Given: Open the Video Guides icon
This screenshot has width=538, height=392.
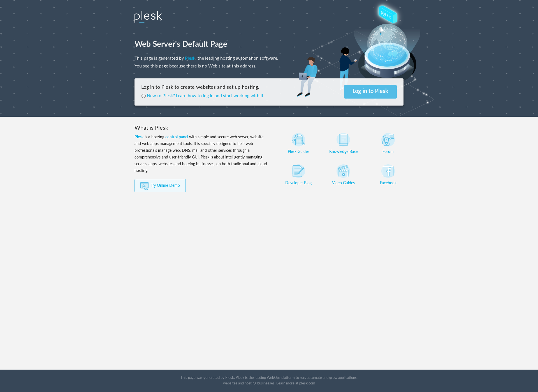Looking at the screenshot, I should [x=343, y=171].
